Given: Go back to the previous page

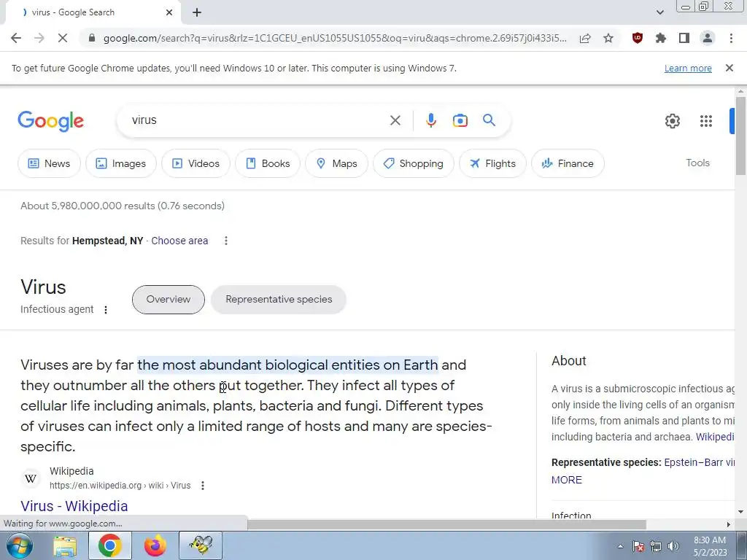Looking at the screenshot, I should point(16,38).
